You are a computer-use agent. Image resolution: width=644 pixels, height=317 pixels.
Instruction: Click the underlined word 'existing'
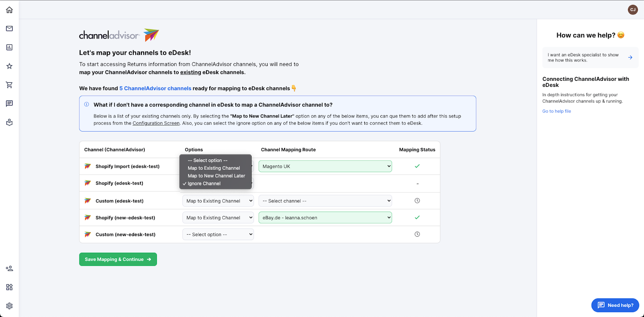click(x=190, y=72)
